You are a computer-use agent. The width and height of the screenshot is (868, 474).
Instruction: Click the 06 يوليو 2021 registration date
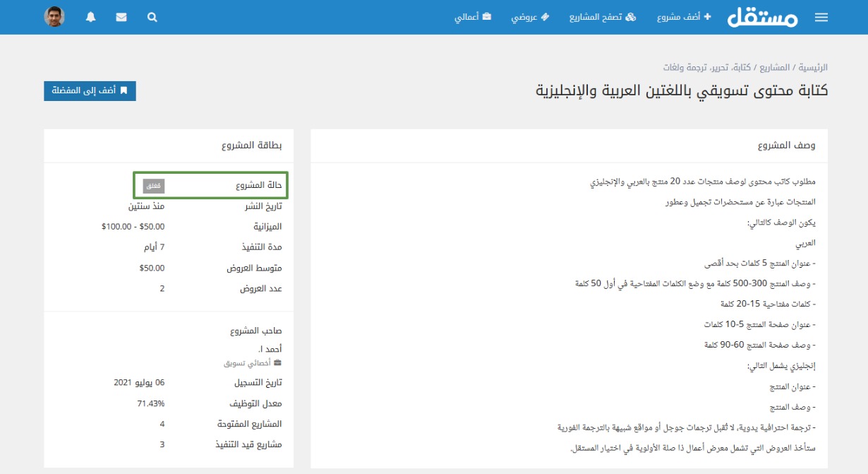(139, 383)
